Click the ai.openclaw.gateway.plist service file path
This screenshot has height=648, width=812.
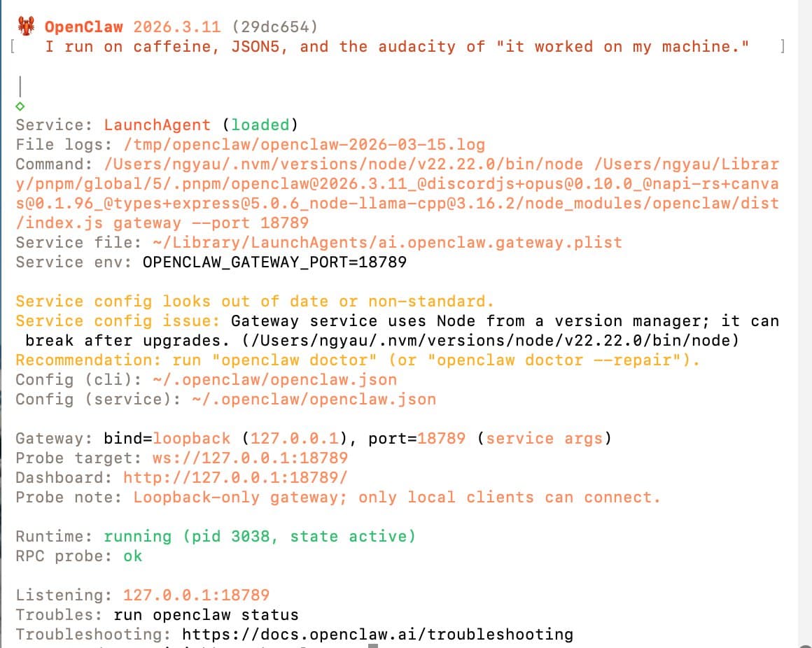pyautogui.click(x=387, y=242)
